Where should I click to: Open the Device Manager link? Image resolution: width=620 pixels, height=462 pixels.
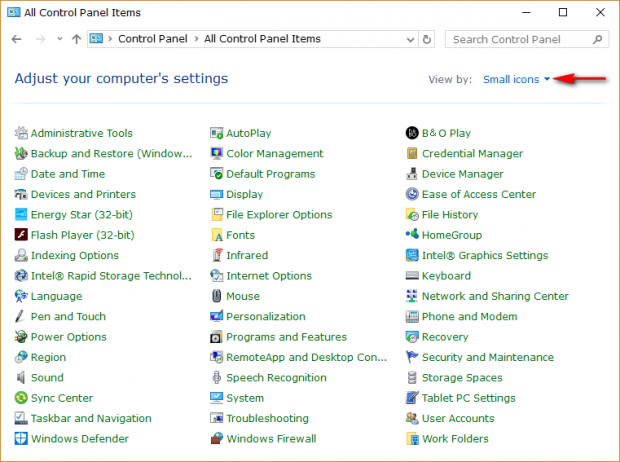tap(463, 174)
